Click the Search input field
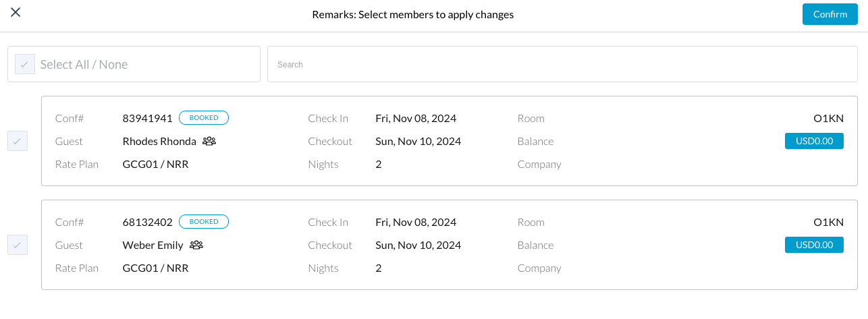Viewport: 868px width, 319px height. (x=562, y=65)
